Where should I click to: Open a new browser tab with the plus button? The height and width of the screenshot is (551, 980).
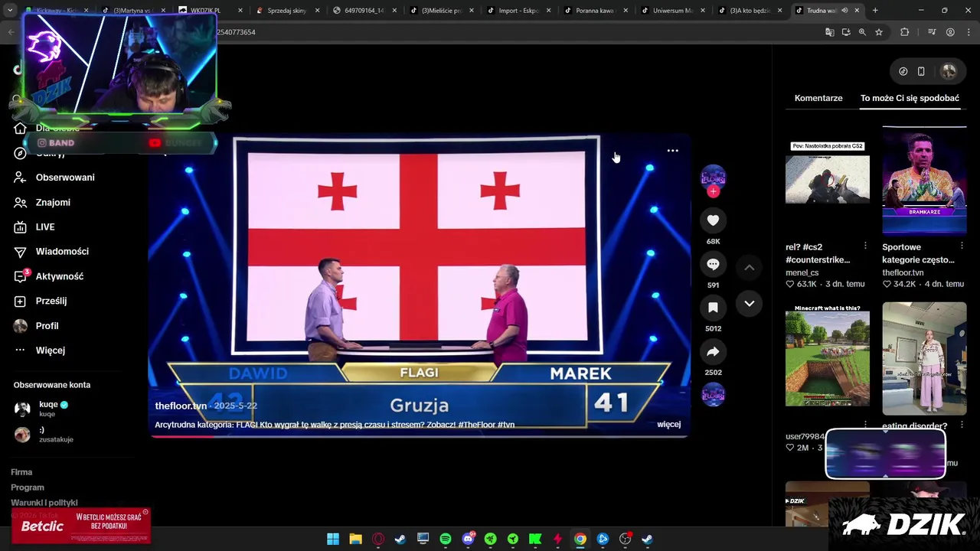pyautogui.click(x=875, y=11)
